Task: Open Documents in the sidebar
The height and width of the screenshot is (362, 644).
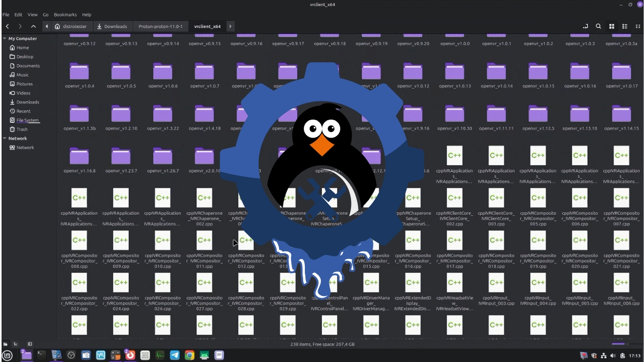Action: click(x=28, y=66)
